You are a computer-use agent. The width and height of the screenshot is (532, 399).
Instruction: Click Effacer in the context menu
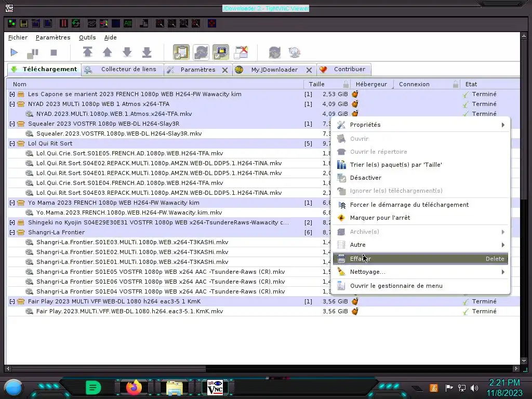420,259
